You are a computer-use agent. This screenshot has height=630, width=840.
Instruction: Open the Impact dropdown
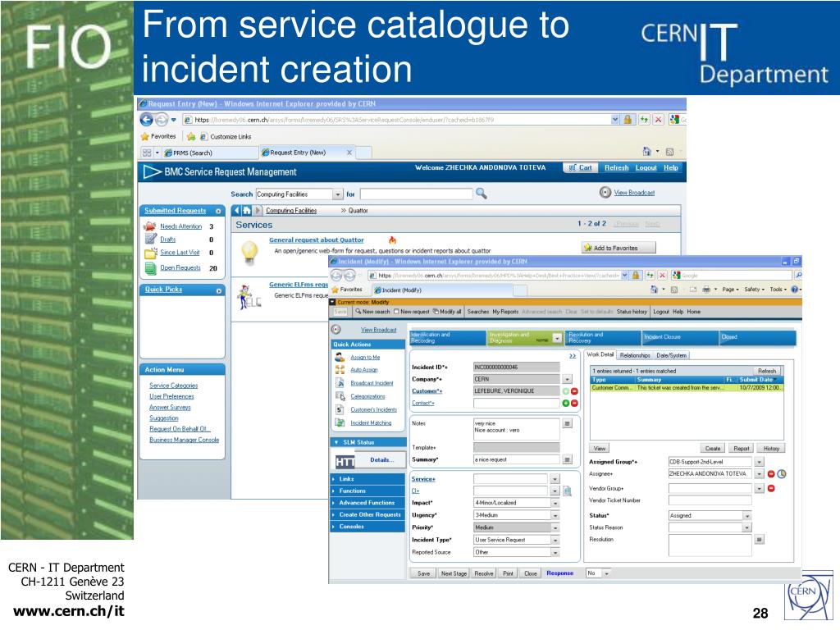pyautogui.click(x=555, y=503)
